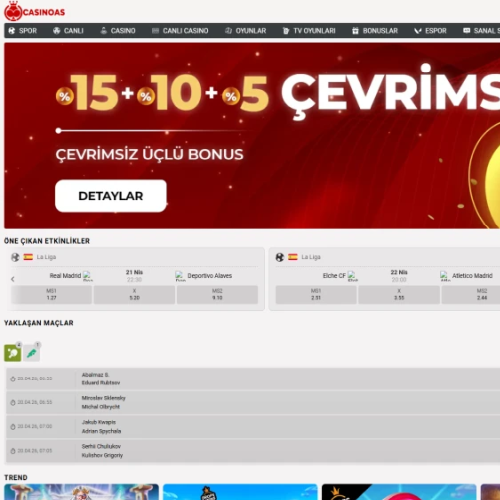This screenshot has width=500, height=500.
Task: Click La Liga in the Elche CF card
Action: pyautogui.click(x=311, y=257)
